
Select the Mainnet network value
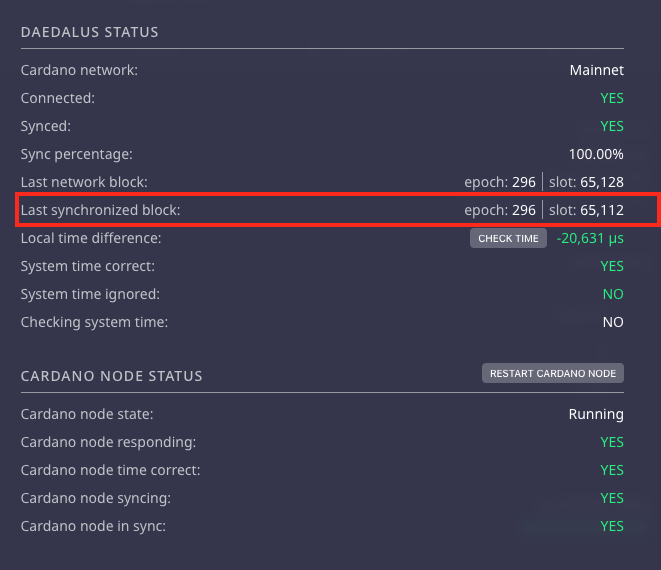597,70
